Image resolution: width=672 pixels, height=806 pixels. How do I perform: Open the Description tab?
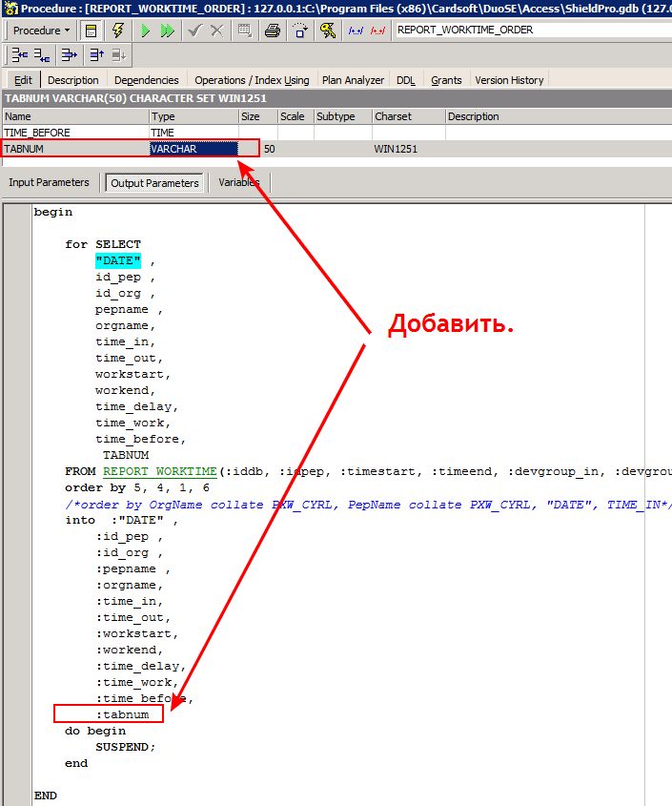[73, 80]
